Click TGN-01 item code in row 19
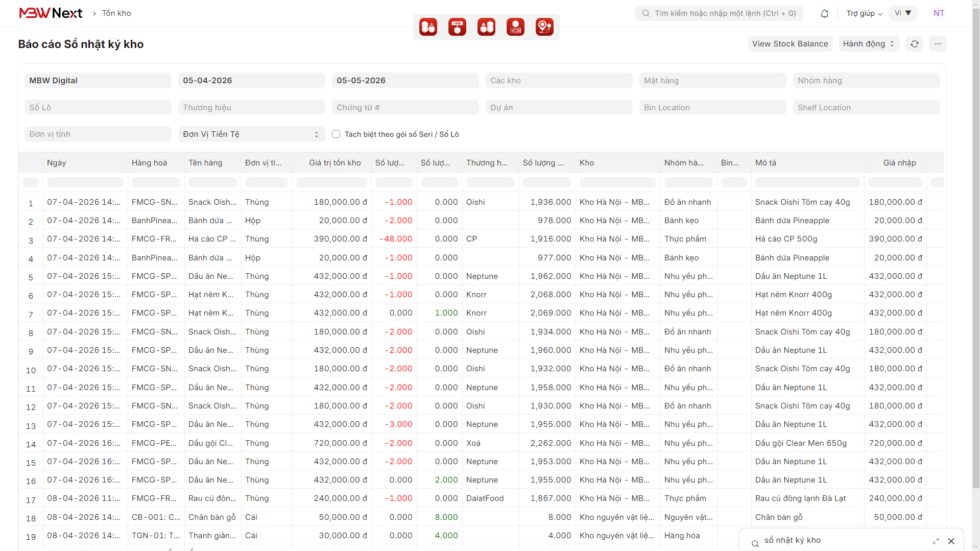 click(x=156, y=536)
